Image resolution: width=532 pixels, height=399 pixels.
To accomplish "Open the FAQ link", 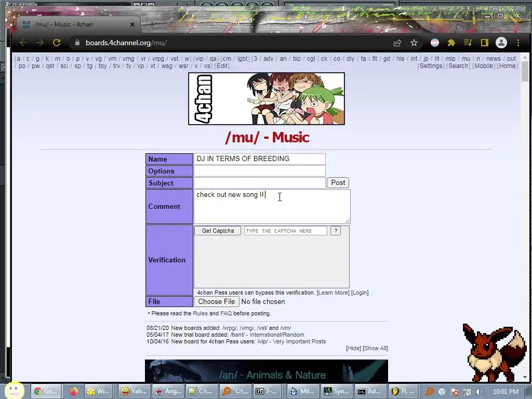I will (226, 313).
